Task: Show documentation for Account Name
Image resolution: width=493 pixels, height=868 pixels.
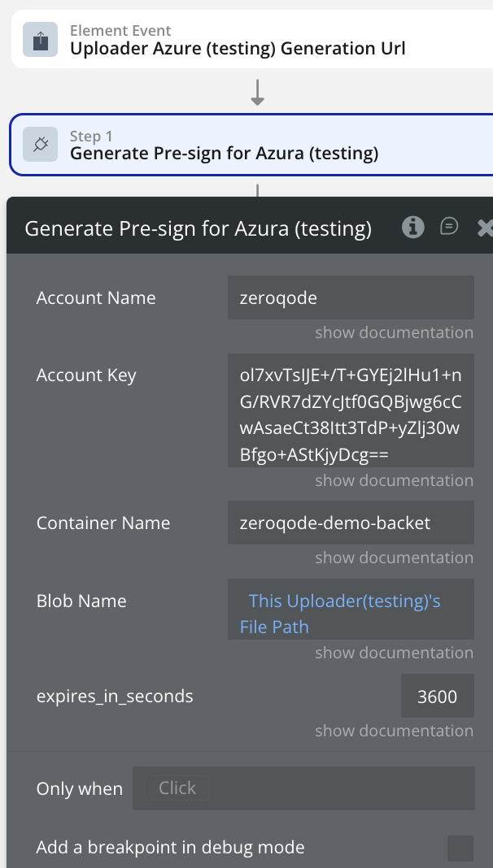Action: pyautogui.click(x=394, y=332)
